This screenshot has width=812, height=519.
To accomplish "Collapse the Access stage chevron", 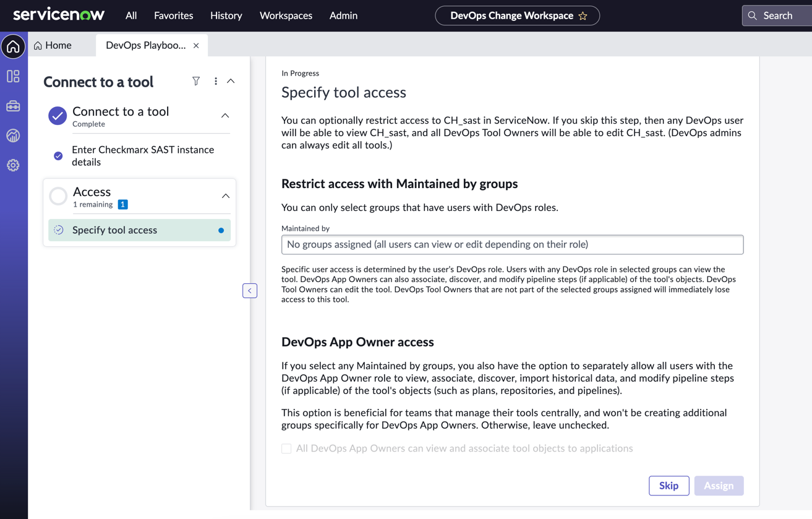I will [226, 196].
